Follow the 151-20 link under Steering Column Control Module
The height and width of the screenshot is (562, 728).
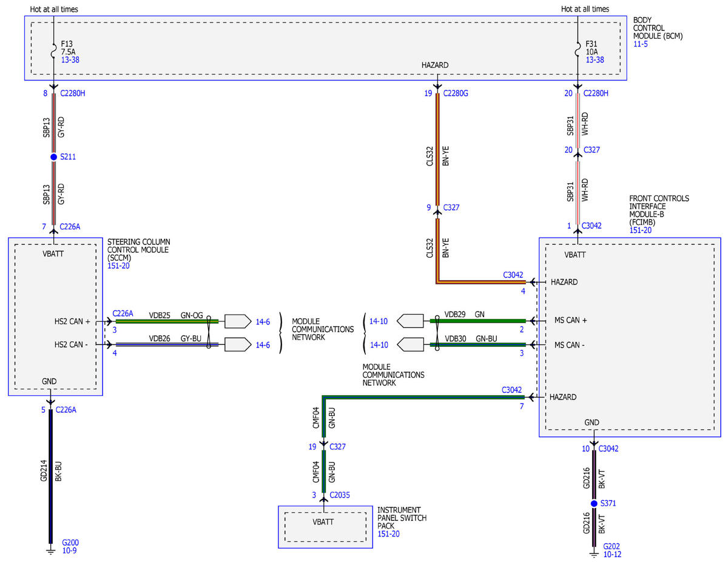click(x=118, y=266)
